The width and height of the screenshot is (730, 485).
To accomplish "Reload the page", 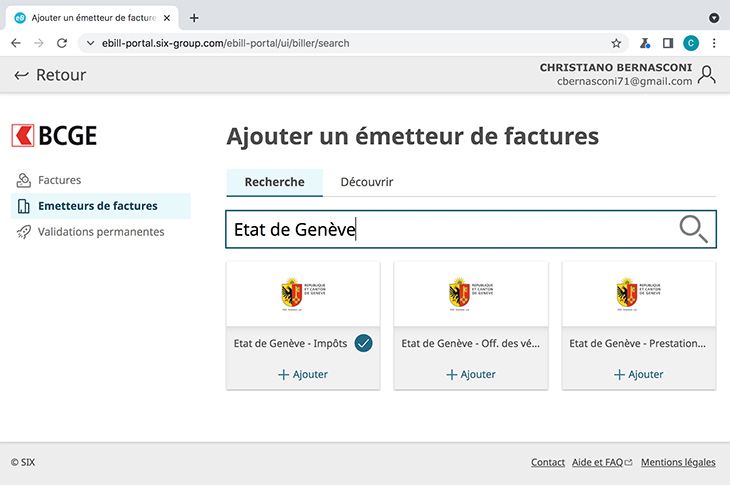I will tap(61, 43).
